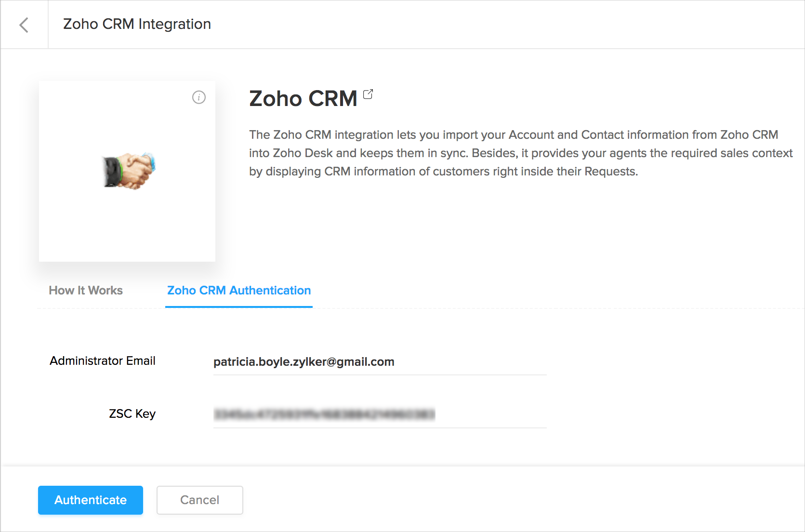Viewport: 805px width, 532px height.
Task: Click the patricia.boyle.zylker@gmail.com email text
Action: [304, 362]
